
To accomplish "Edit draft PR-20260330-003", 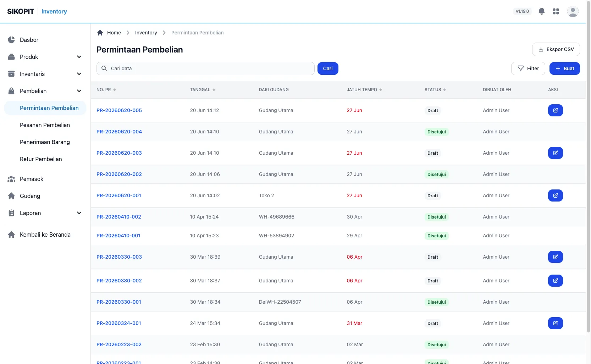I will tap(555, 257).
